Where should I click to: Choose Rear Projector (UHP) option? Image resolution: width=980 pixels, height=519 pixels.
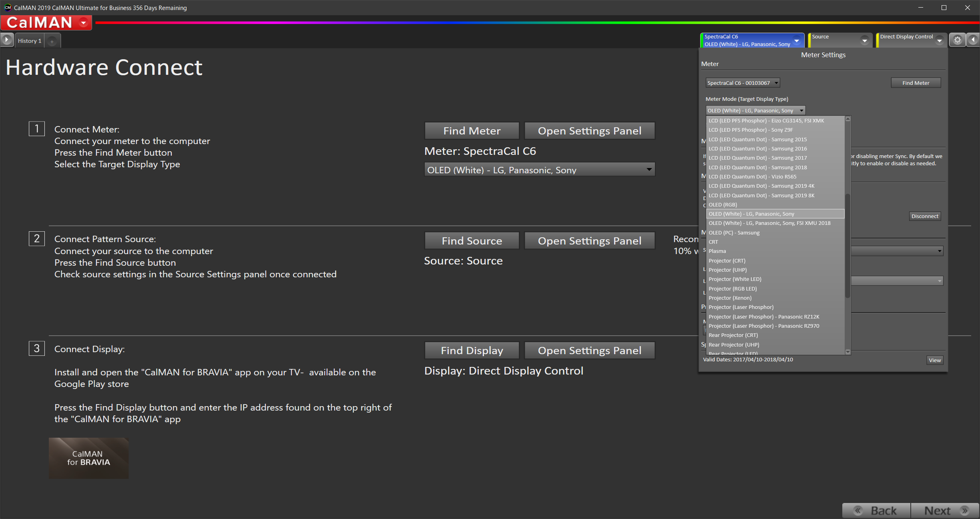coord(775,345)
